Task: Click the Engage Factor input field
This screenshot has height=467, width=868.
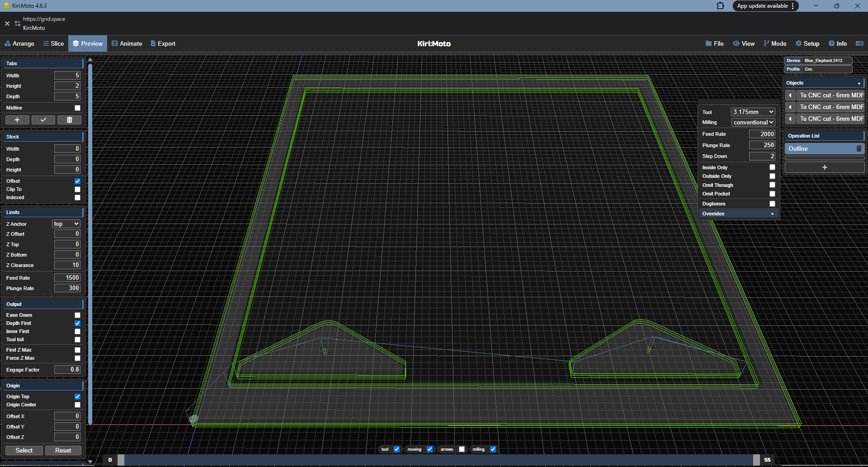Action: pyautogui.click(x=67, y=370)
